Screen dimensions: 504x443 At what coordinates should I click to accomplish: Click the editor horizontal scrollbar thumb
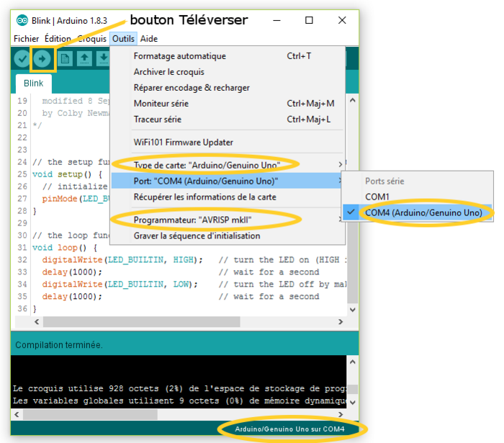[142, 322]
